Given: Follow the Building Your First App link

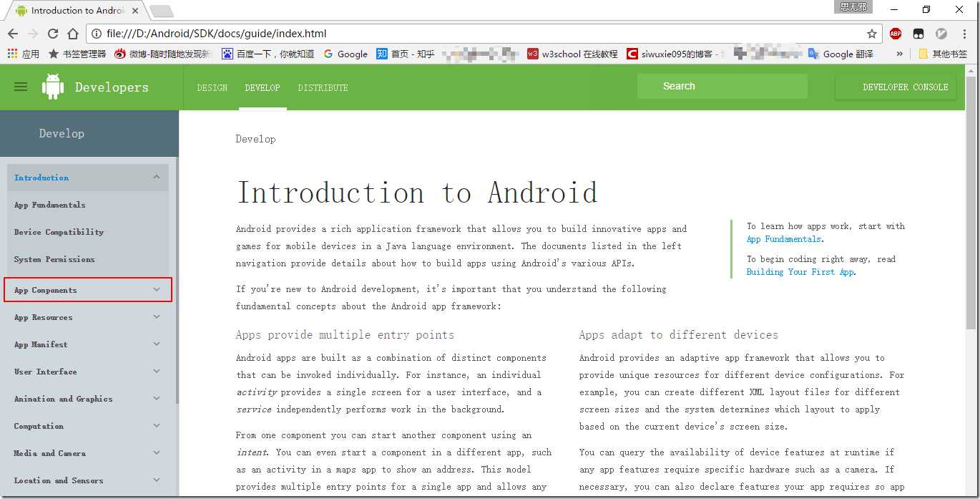Looking at the screenshot, I should [x=800, y=272].
